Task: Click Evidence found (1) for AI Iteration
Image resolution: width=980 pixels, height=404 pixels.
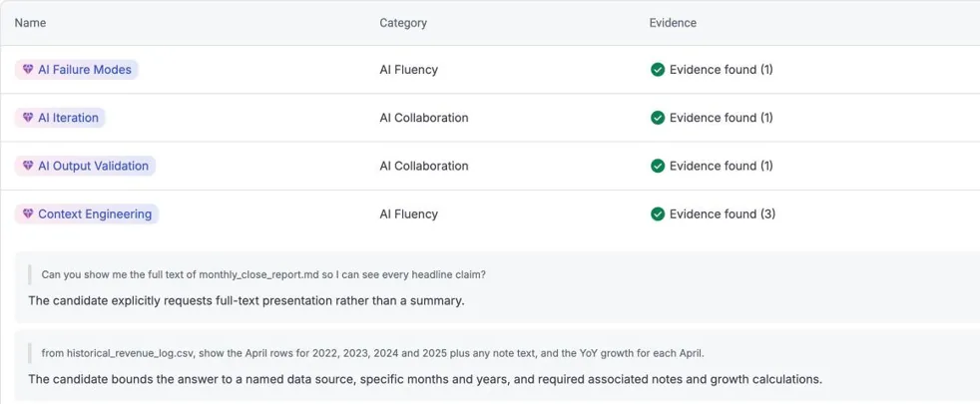Action: tap(722, 118)
